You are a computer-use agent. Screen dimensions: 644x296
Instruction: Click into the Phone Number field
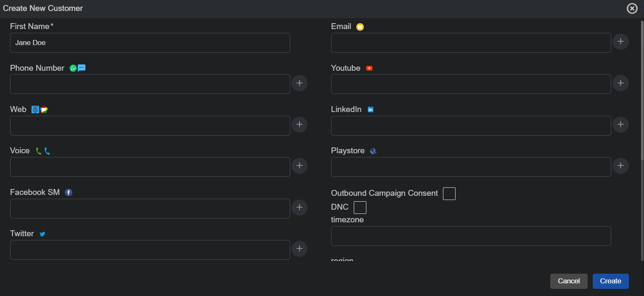pos(150,84)
